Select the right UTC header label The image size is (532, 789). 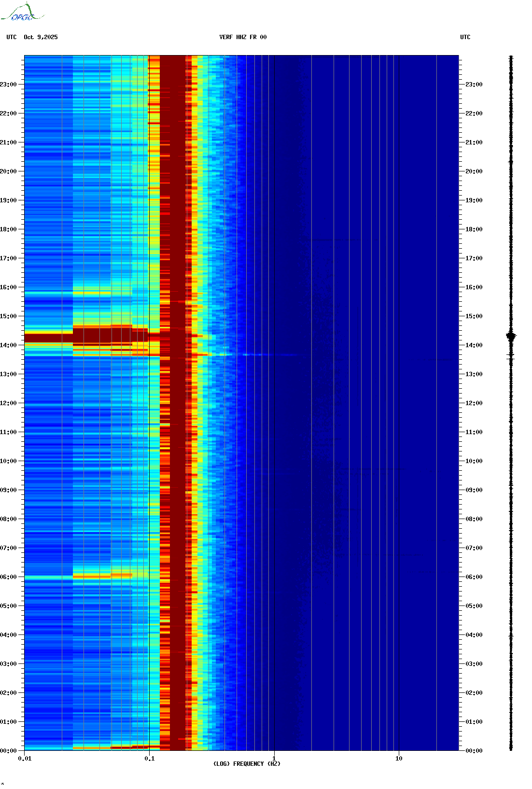(465, 37)
